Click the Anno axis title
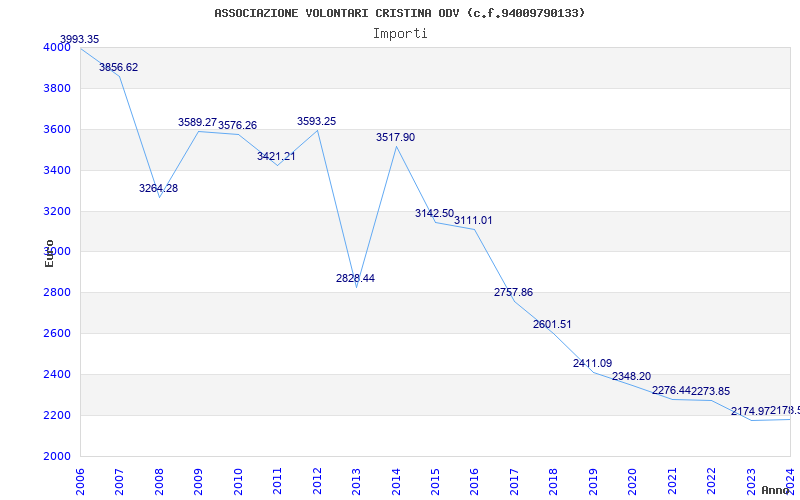Viewport: 800px width, 500px height. coord(775,490)
